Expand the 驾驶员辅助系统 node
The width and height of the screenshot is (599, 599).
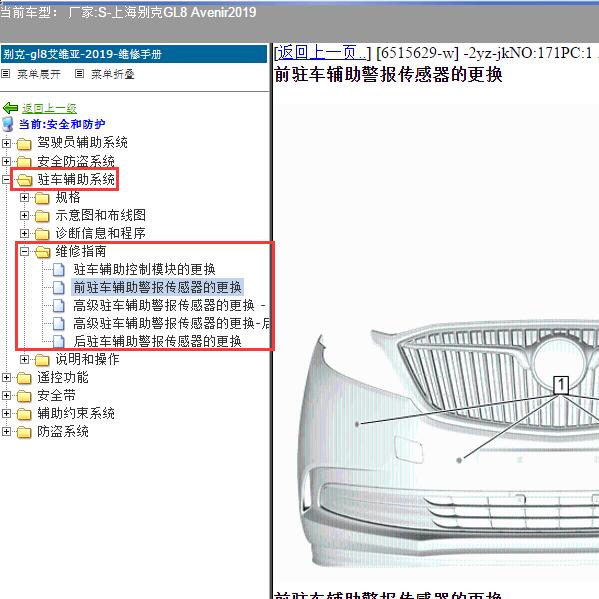[x=6, y=143]
